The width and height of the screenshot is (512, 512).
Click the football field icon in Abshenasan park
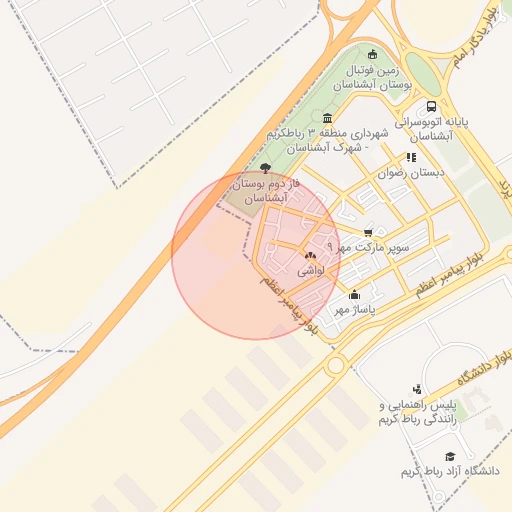click(372, 54)
